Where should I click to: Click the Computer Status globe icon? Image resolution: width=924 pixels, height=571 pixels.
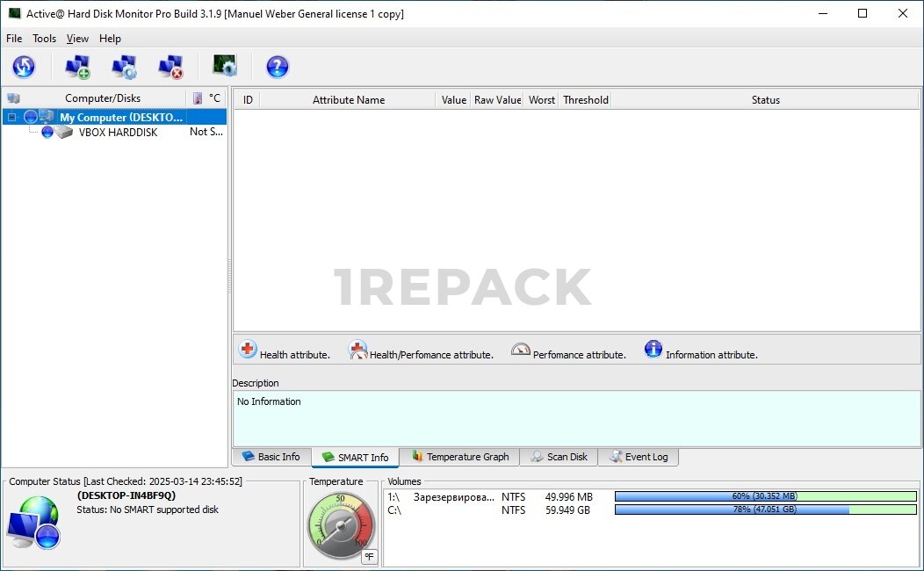33,522
